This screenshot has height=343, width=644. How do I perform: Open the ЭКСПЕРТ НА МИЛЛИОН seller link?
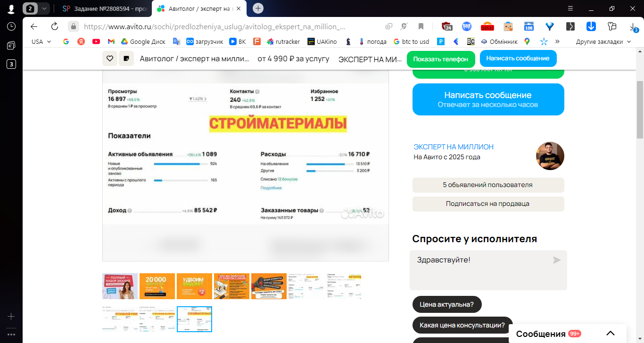click(454, 147)
